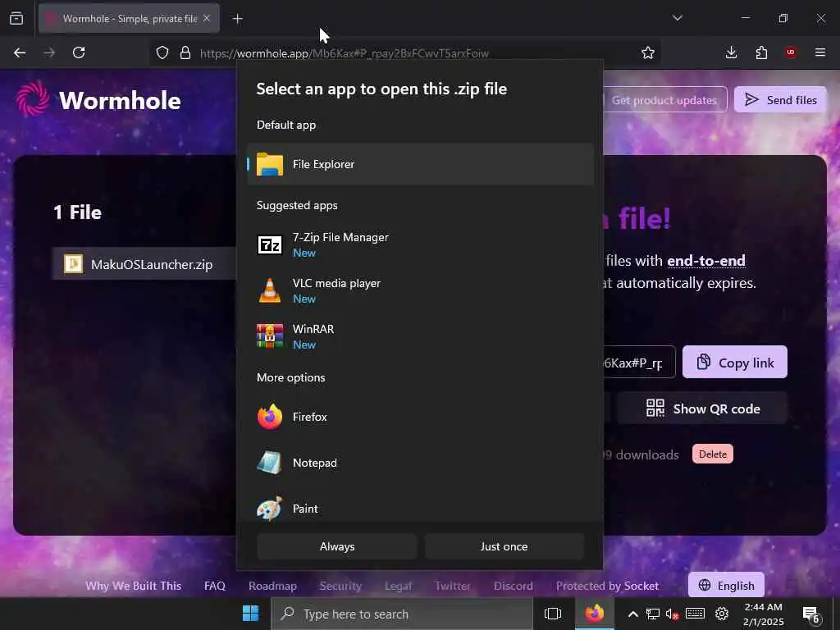Click Get product updates button
The width and height of the screenshot is (840, 630).
tap(664, 99)
